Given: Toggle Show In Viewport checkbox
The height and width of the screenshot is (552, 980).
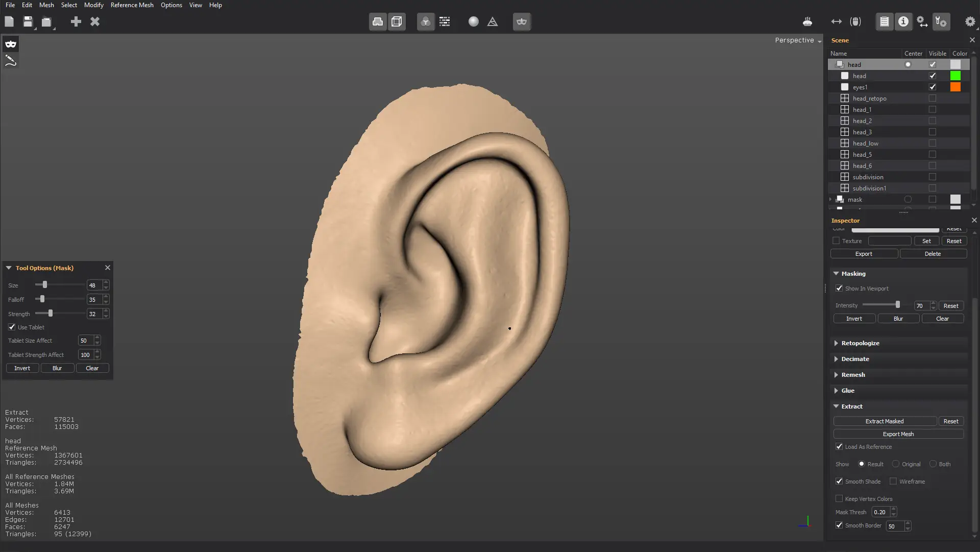Looking at the screenshot, I should 839,288.
